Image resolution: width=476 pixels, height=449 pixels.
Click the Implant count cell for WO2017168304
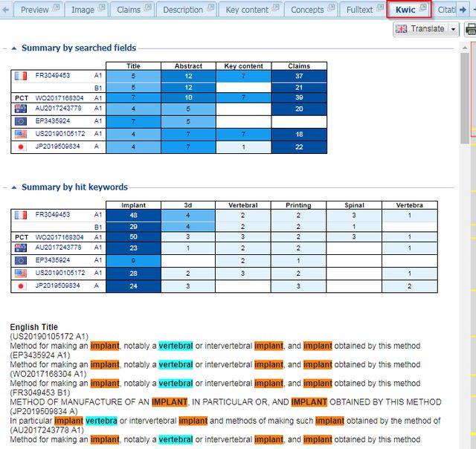(x=133, y=237)
